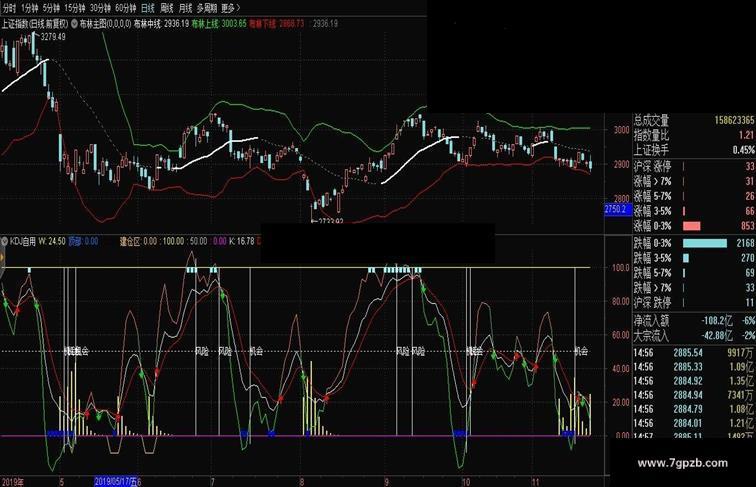Screen dimensions: 756x487
Task: Click the 2019年 label on time axis
Action: pyautogui.click(x=13, y=481)
